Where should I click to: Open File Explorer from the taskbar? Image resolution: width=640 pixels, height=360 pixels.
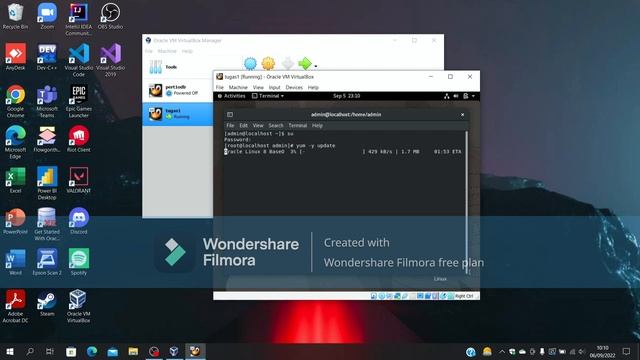click(133, 351)
